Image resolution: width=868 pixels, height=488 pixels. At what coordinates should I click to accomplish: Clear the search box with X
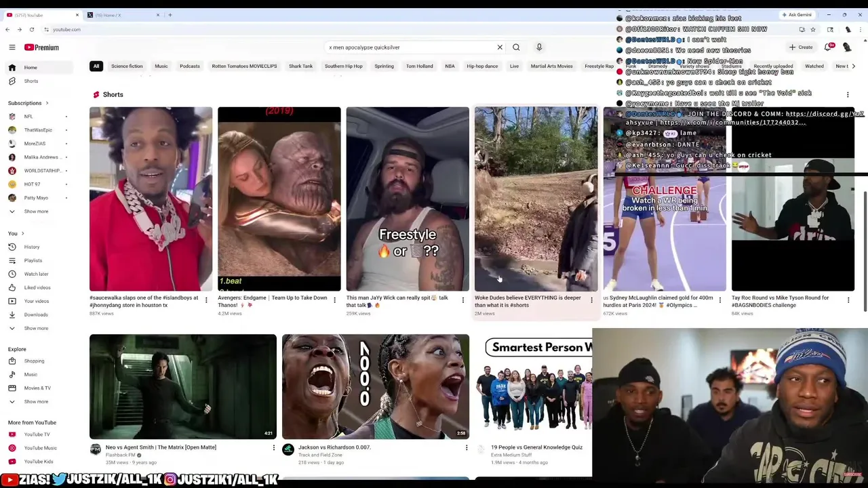click(500, 47)
